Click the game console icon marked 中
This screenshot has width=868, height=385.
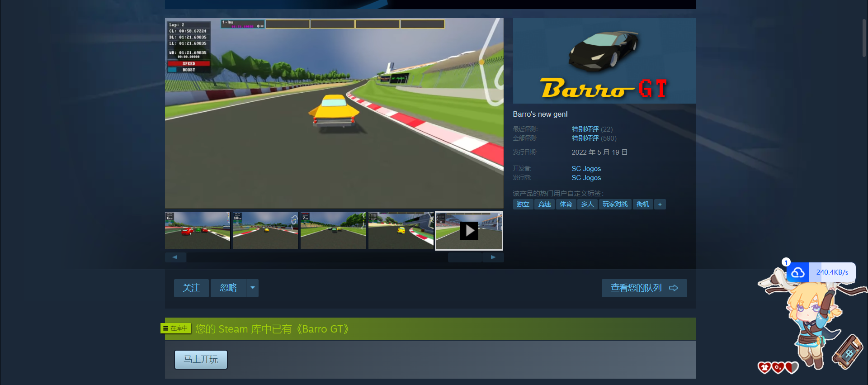point(848,352)
